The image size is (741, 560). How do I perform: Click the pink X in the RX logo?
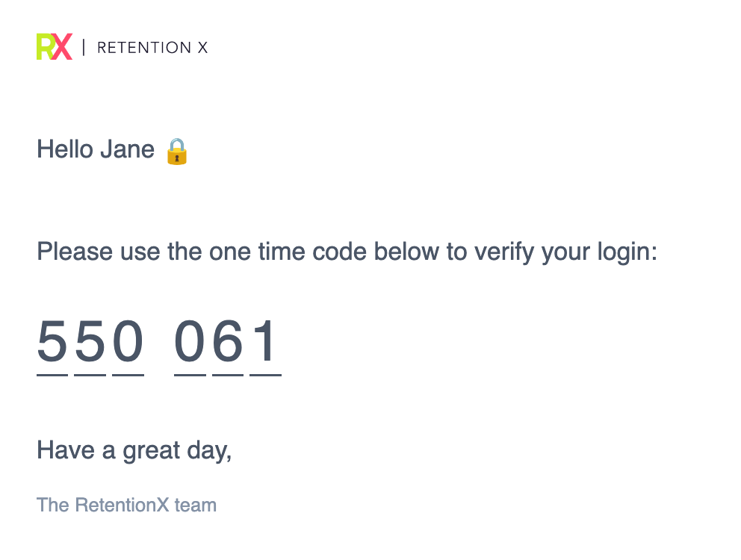click(63, 47)
